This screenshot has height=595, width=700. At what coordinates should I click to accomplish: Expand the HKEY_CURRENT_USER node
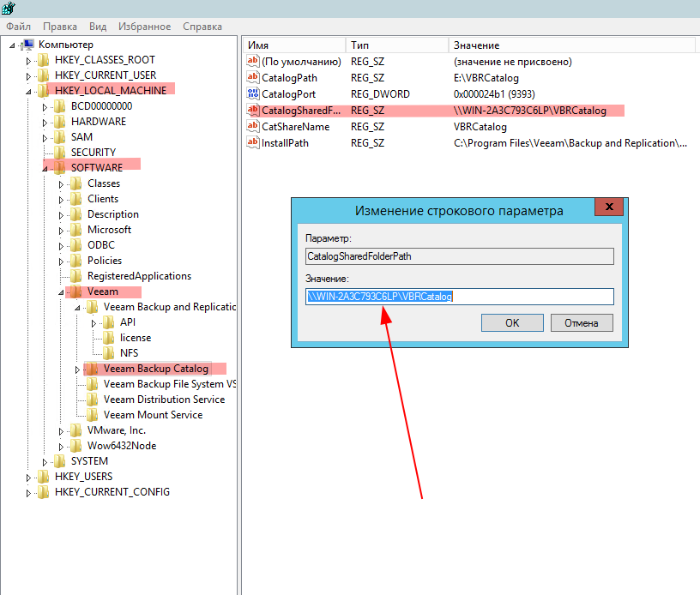tap(28, 76)
